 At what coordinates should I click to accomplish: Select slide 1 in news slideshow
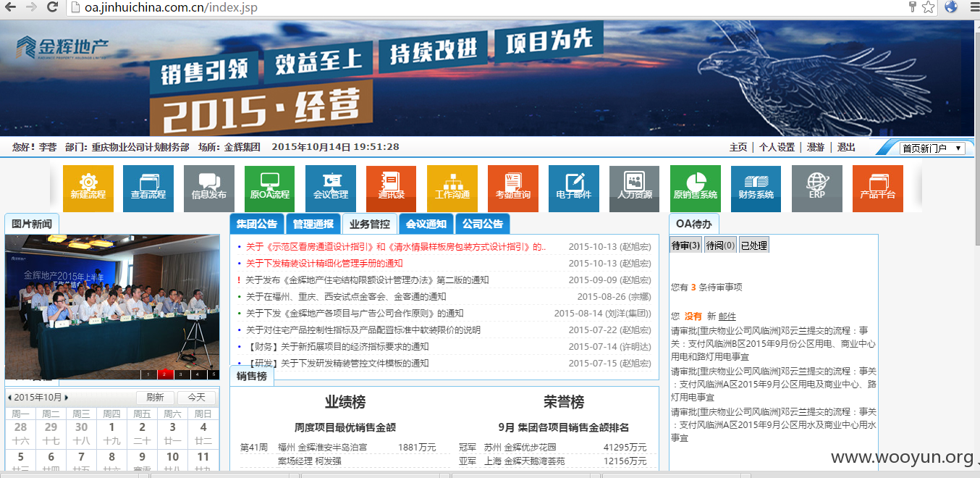(148, 374)
